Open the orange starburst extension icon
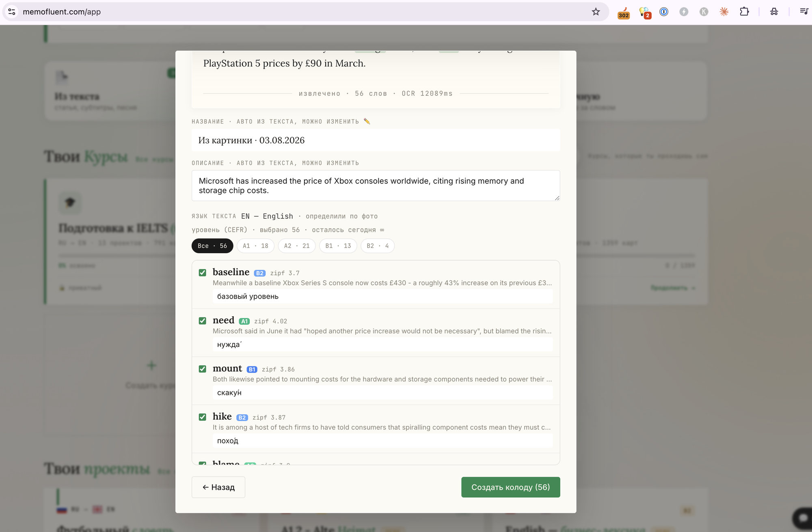 coord(724,12)
